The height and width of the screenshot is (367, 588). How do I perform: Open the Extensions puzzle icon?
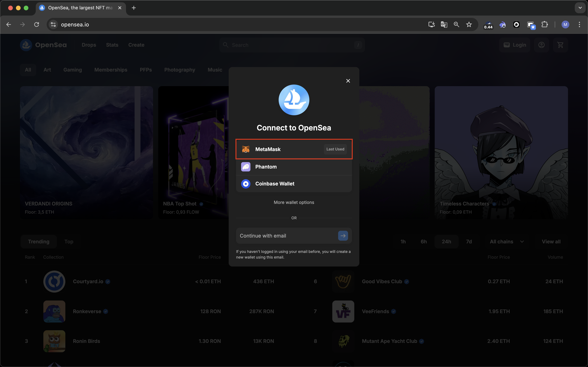(x=545, y=24)
